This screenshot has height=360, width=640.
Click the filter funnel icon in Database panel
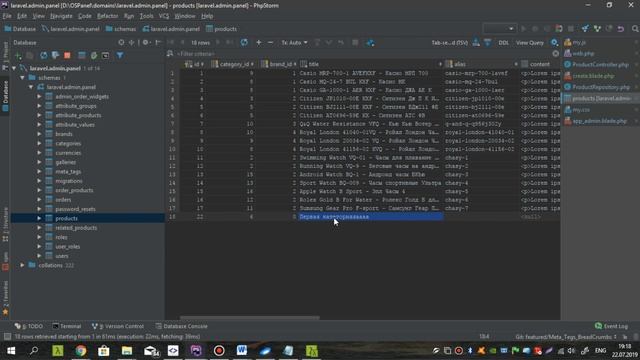pos(120,56)
